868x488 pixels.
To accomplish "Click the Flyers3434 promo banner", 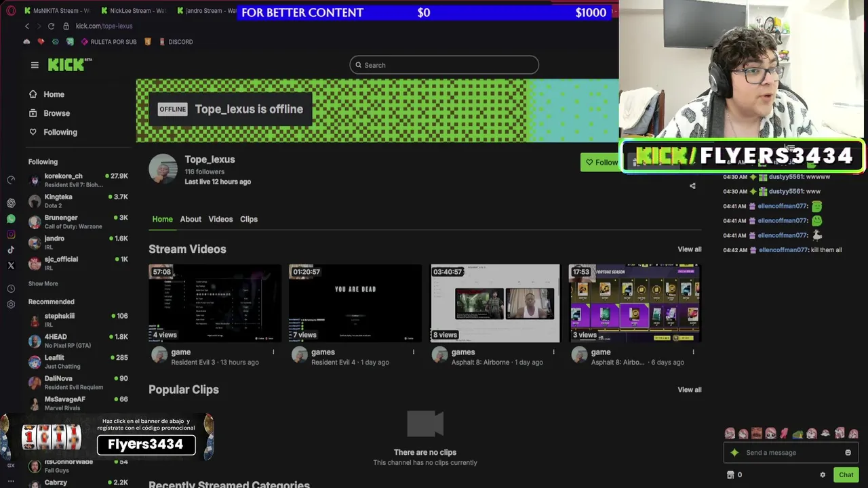I will [107, 436].
